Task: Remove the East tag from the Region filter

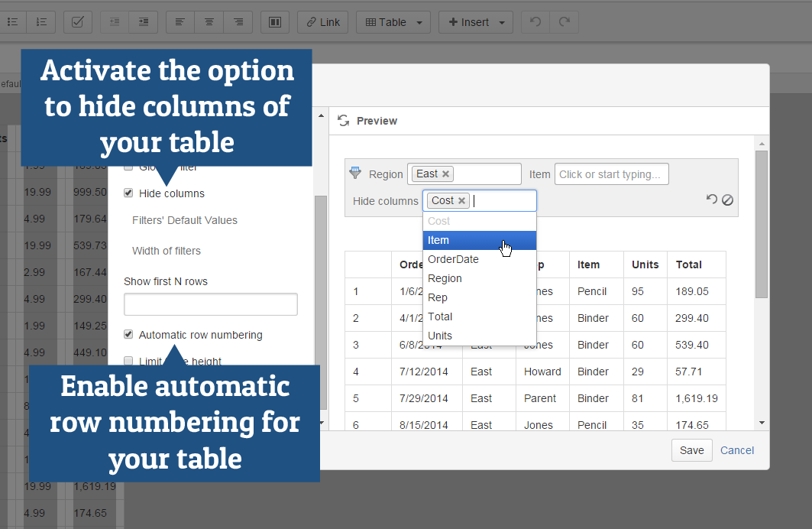Action: pyautogui.click(x=445, y=174)
